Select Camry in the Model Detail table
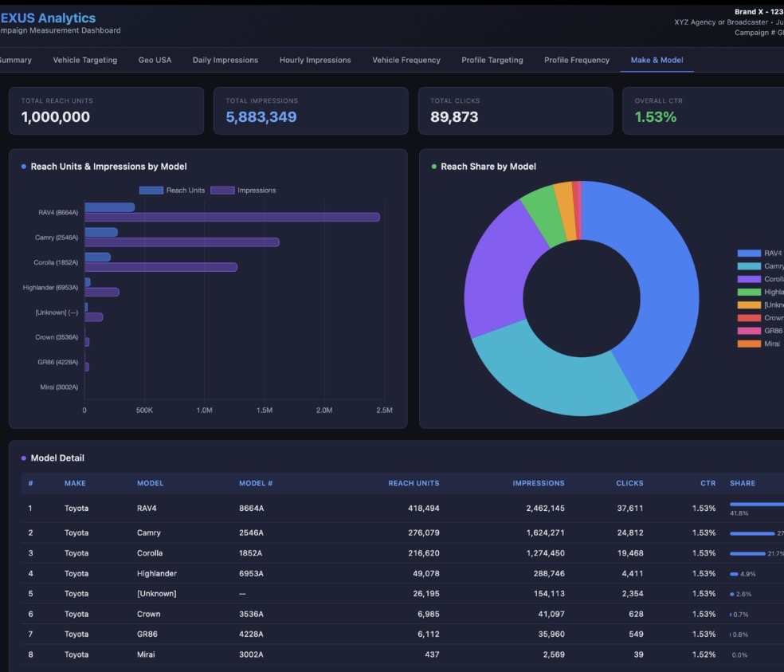 (148, 532)
